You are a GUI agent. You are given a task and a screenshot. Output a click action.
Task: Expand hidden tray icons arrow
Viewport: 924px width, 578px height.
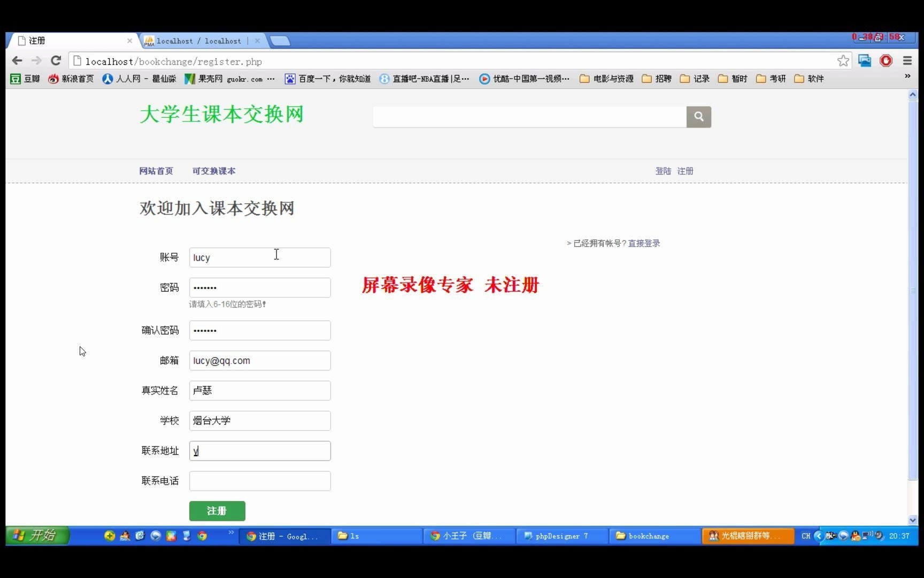click(818, 536)
